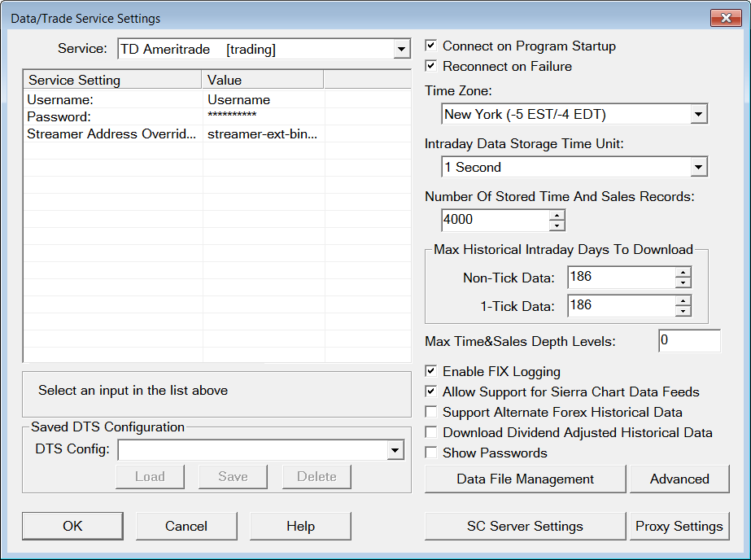Toggle Reconnect on Failure checkbox
The image size is (751, 560).
[x=431, y=66]
